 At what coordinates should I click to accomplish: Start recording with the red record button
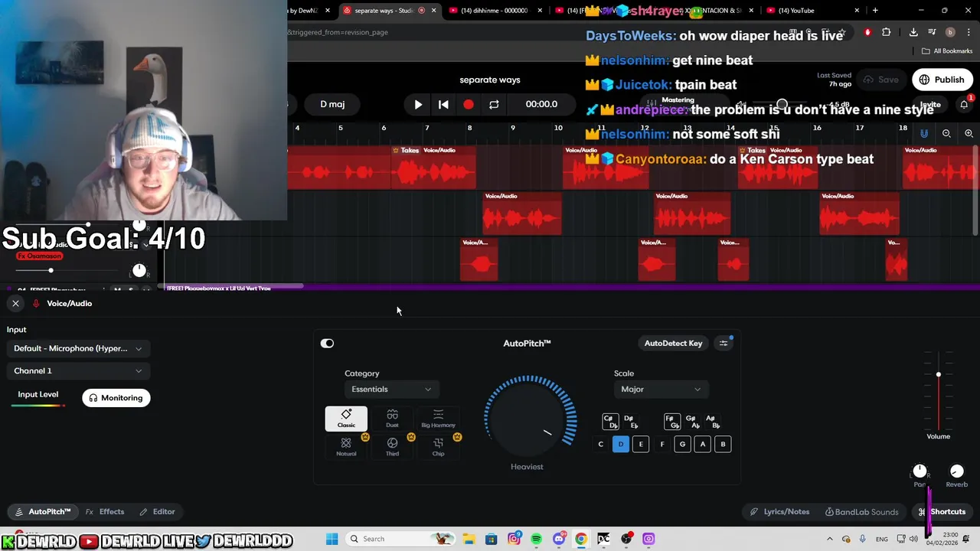point(469,104)
